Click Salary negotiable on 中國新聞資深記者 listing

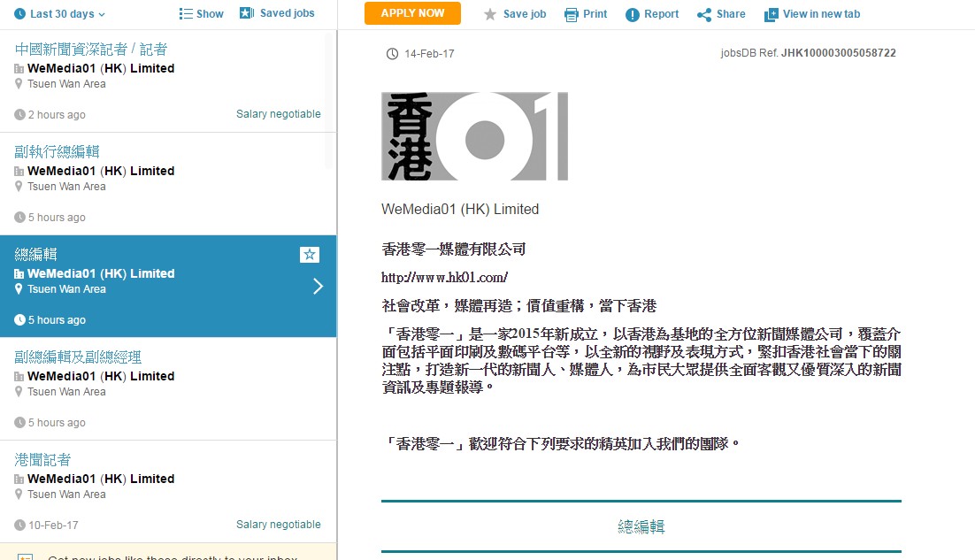pyautogui.click(x=279, y=114)
